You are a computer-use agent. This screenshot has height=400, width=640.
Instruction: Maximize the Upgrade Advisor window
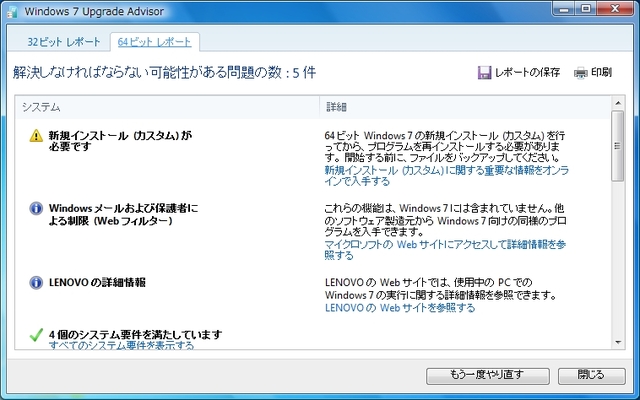point(586,9)
